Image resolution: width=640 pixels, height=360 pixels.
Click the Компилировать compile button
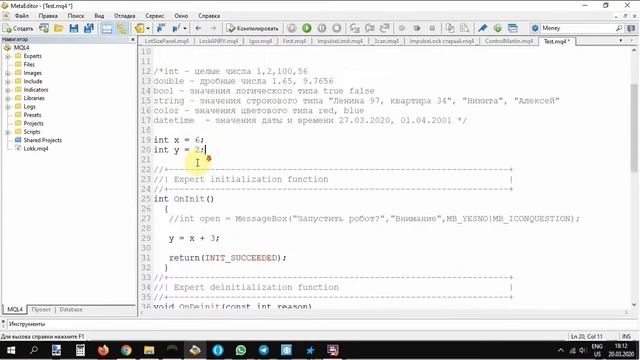pyautogui.click(x=253, y=28)
